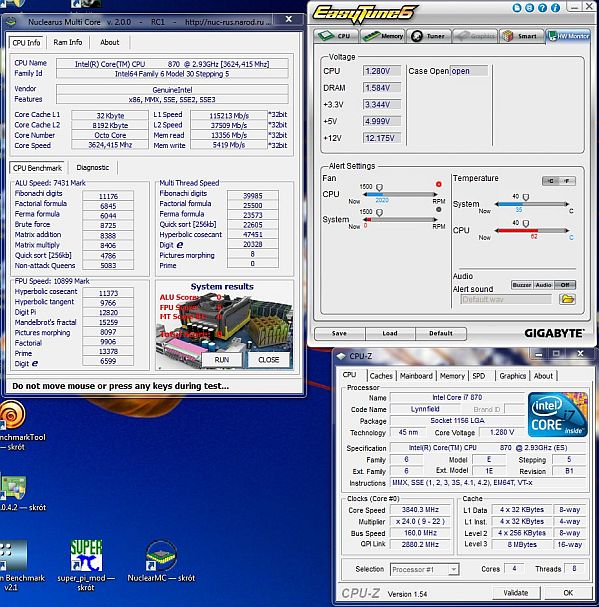Switch to Diagnostic tab in Nuclearus
Image resolution: width=599 pixels, height=607 pixels.
pos(93,168)
